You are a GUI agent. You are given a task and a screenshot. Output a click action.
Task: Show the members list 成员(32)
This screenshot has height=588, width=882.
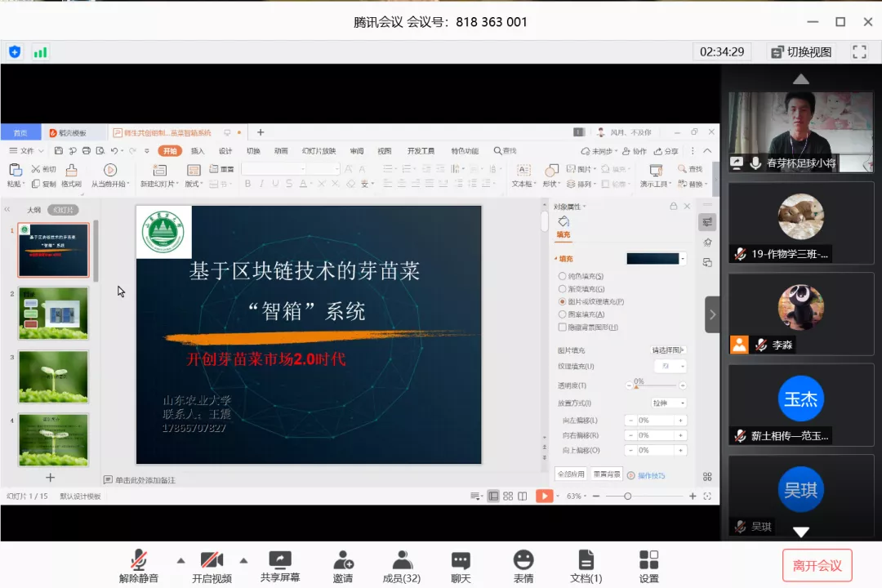[401, 560]
